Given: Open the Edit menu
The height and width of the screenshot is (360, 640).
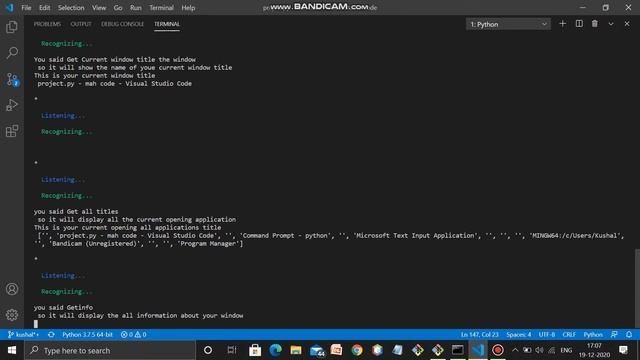Looking at the screenshot, I should pyautogui.click(x=44, y=8).
